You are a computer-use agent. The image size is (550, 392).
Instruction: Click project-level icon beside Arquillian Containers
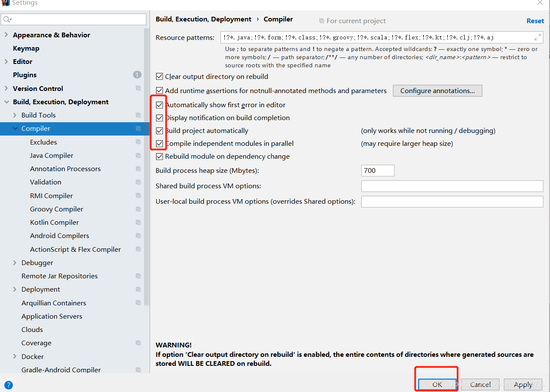(138, 303)
